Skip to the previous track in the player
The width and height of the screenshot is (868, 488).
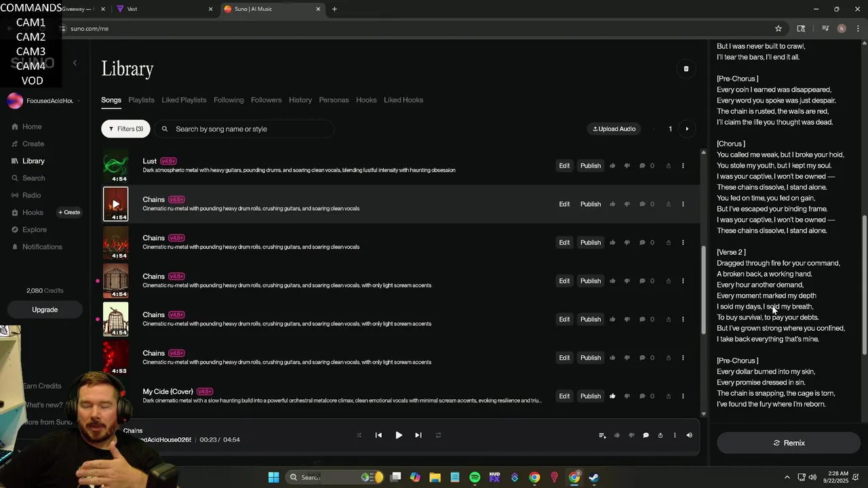point(378,435)
